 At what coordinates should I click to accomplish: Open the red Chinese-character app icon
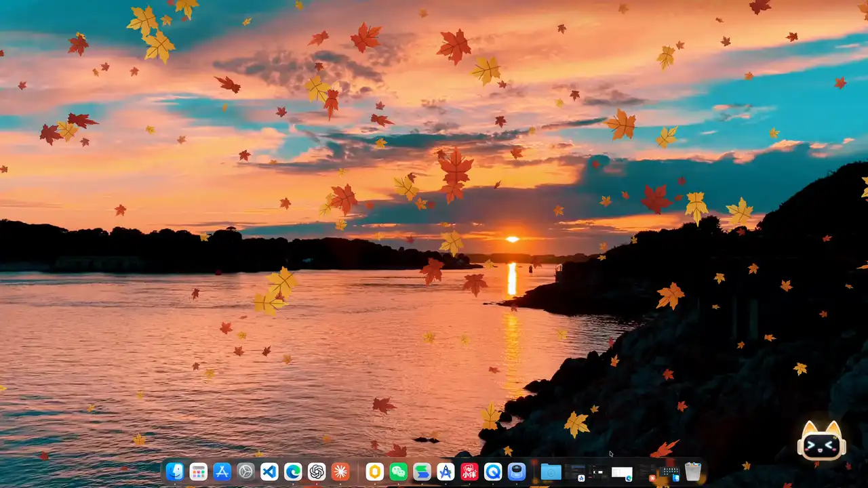pyautogui.click(x=469, y=472)
